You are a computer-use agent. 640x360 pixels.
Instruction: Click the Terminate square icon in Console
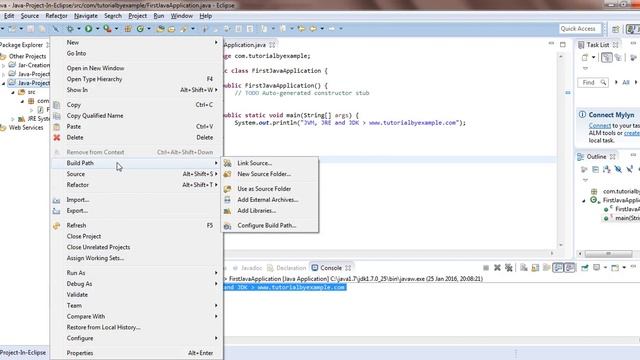click(486, 268)
